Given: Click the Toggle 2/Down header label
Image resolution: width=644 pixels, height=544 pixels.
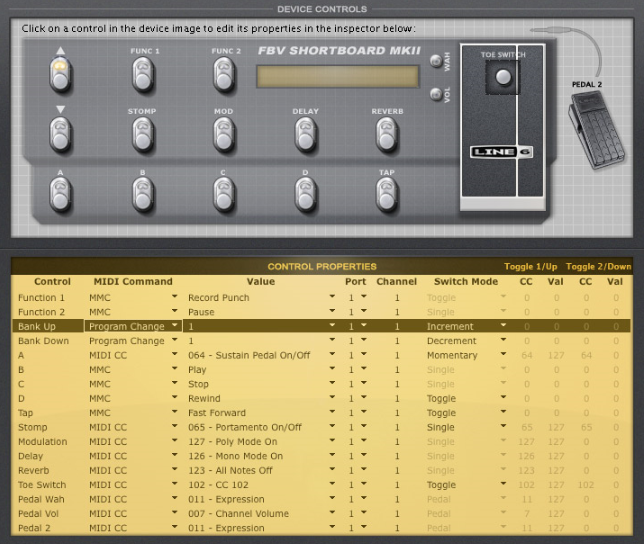Looking at the screenshot, I should click(598, 267).
